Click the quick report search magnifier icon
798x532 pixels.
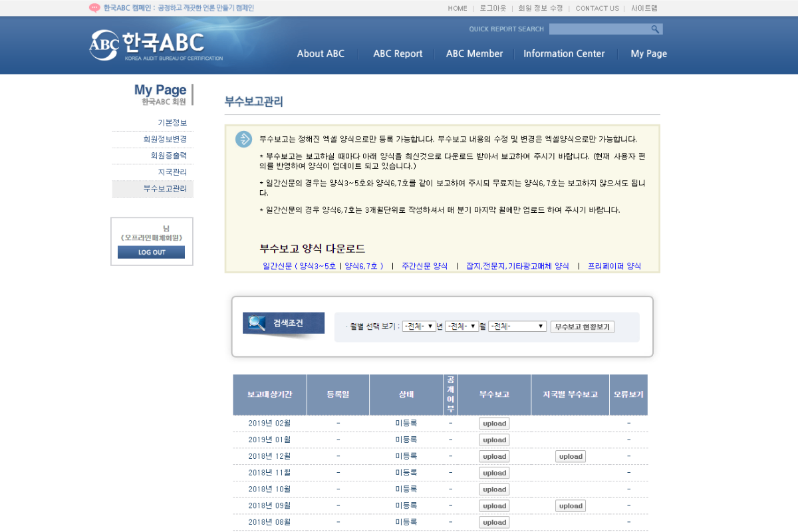[655, 29]
